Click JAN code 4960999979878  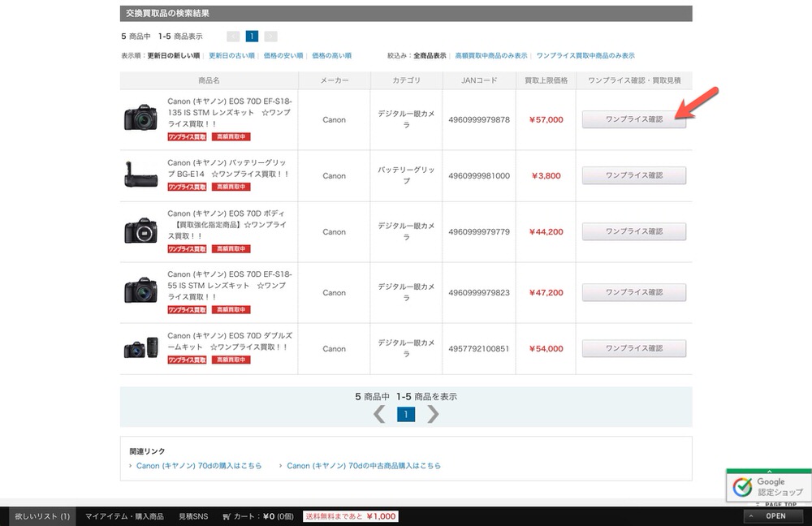479,119
